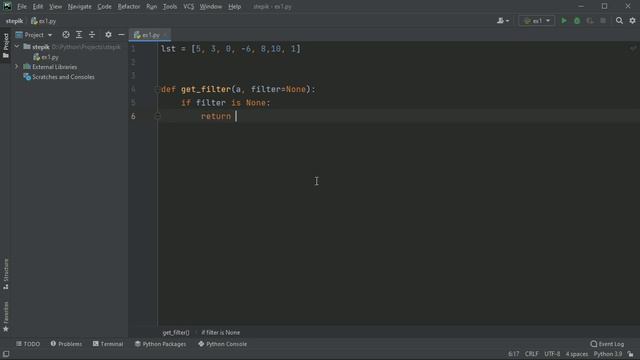Viewport: 640px width, 360px height.
Task: Click the PyCharm logo icon
Action: 7,6
